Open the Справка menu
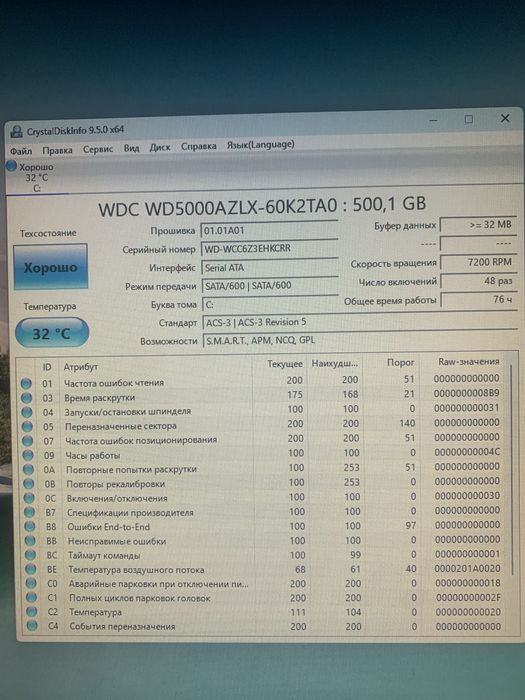This screenshot has height=700, width=525. (199, 146)
